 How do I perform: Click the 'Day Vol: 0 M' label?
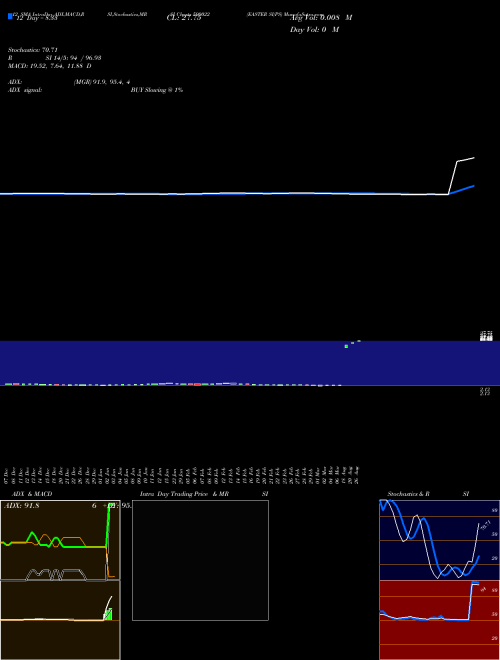pyautogui.click(x=314, y=29)
